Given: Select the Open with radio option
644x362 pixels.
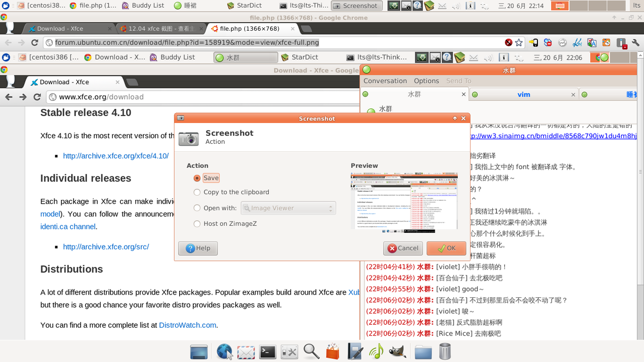Looking at the screenshot, I should click(215, 208).
